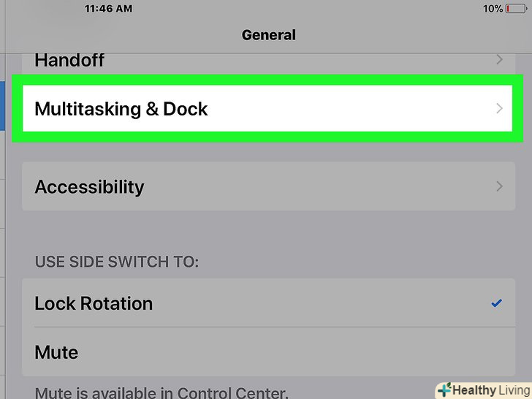The width and height of the screenshot is (532, 399).
Task: Tap the General title in header
Action: point(268,34)
